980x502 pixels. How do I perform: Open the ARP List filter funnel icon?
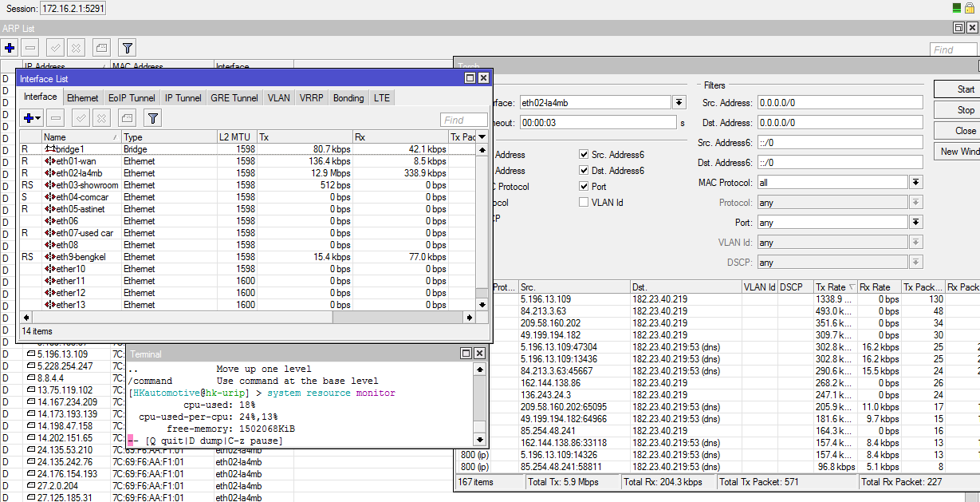pos(127,48)
